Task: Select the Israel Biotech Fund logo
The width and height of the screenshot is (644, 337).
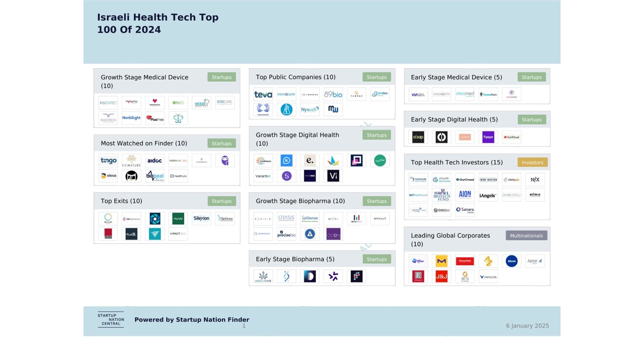Action: [441, 195]
